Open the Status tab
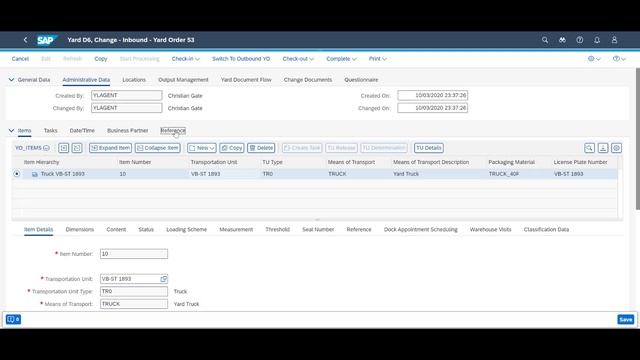The width and height of the screenshot is (640, 360). point(146,229)
